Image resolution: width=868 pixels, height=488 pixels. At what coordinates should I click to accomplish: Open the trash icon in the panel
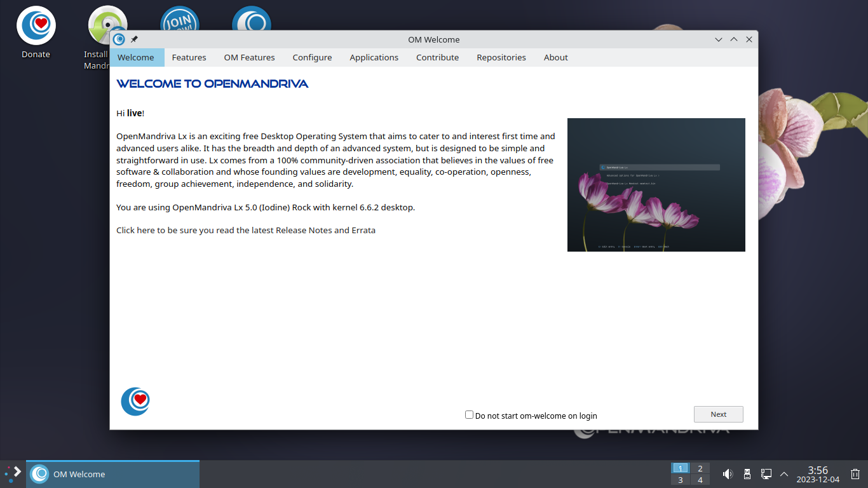coord(855,474)
